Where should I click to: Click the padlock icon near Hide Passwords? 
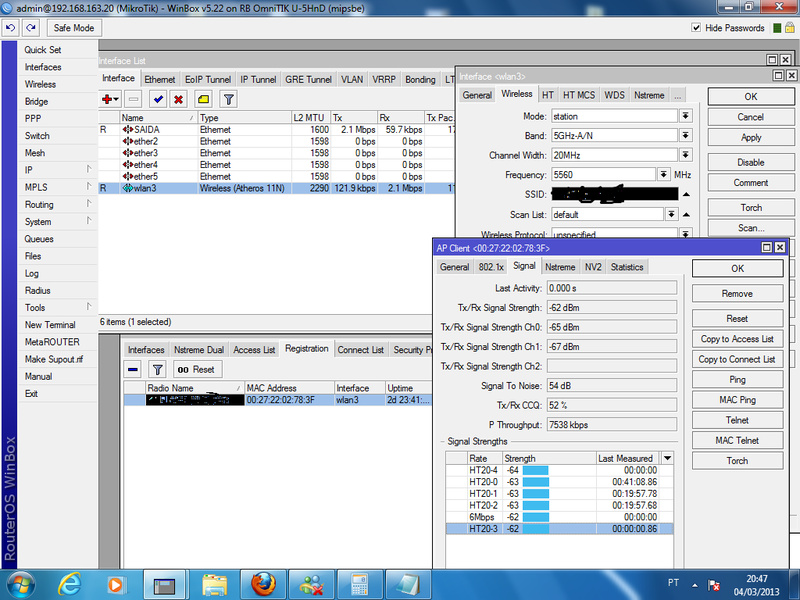click(789, 28)
